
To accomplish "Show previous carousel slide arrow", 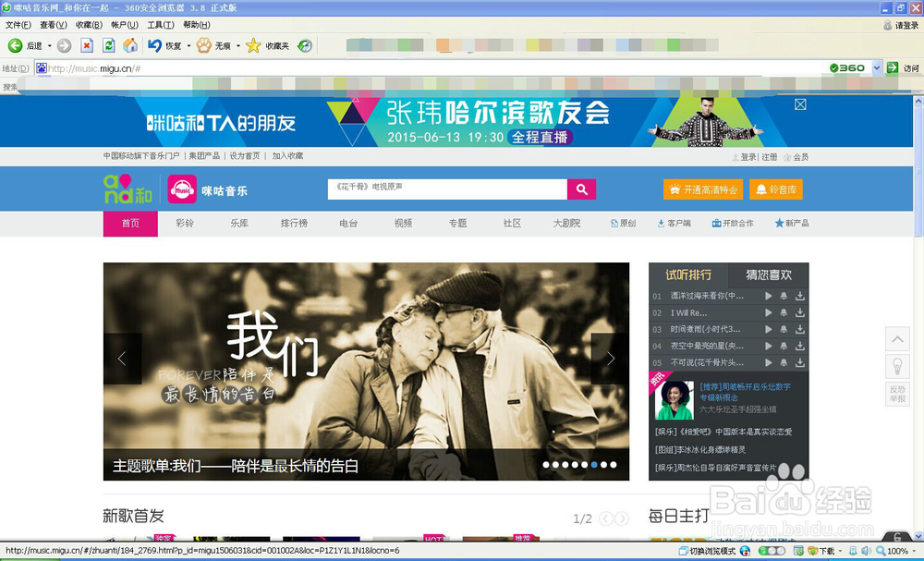I will [x=122, y=359].
